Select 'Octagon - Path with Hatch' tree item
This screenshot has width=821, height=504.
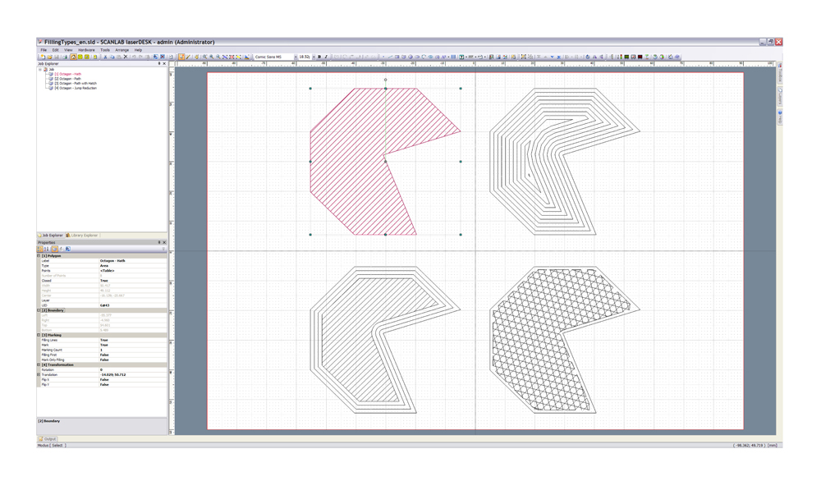(x=77, y=84)
